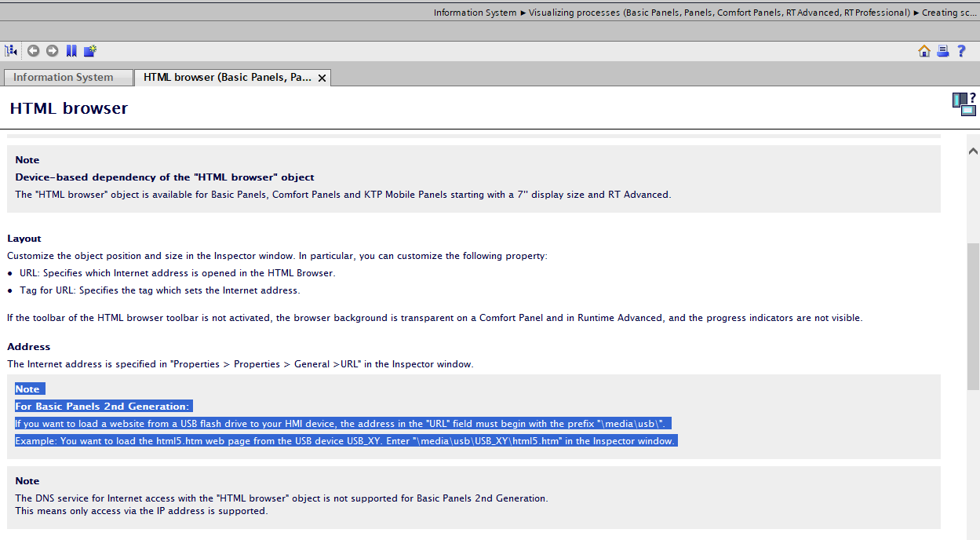The image size is (980, 540).
Task: Click the highlighted "If you want to load a website" line
Action: click(x=343, y=424)
